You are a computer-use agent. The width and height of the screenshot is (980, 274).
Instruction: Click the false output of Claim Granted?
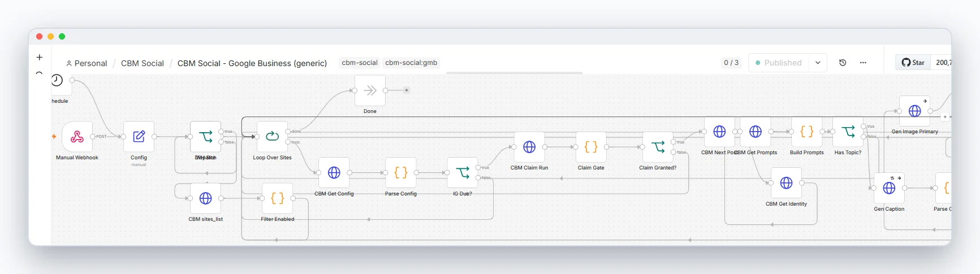[674, 152]
